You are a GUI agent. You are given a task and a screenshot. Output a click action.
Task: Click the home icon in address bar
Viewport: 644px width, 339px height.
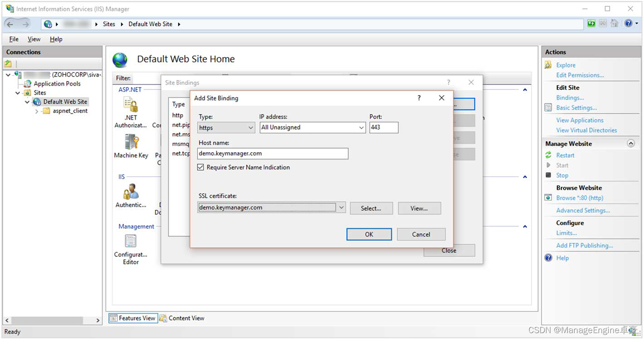click(614, 24)
